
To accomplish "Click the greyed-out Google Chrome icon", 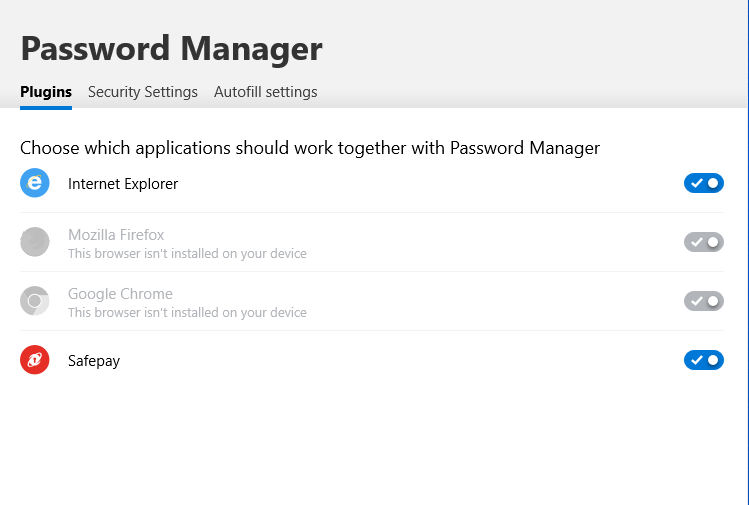I will point(35,301).
